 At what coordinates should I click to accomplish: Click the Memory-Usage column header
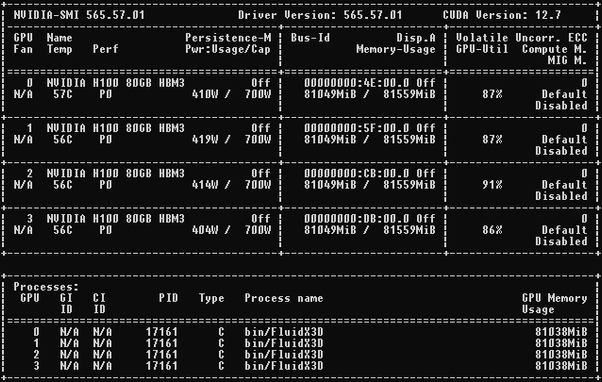tap(396, 49)
